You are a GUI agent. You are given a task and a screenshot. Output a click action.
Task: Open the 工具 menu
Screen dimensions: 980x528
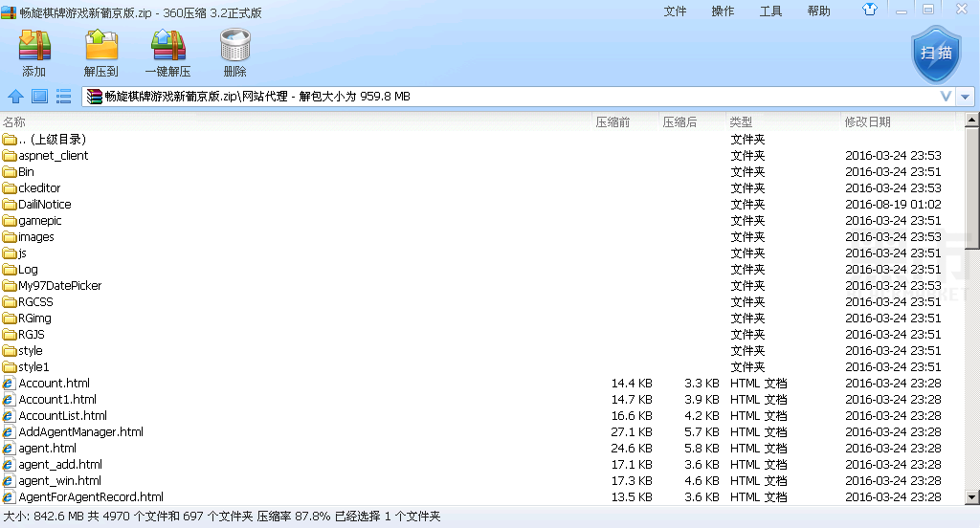pos(770,11)
